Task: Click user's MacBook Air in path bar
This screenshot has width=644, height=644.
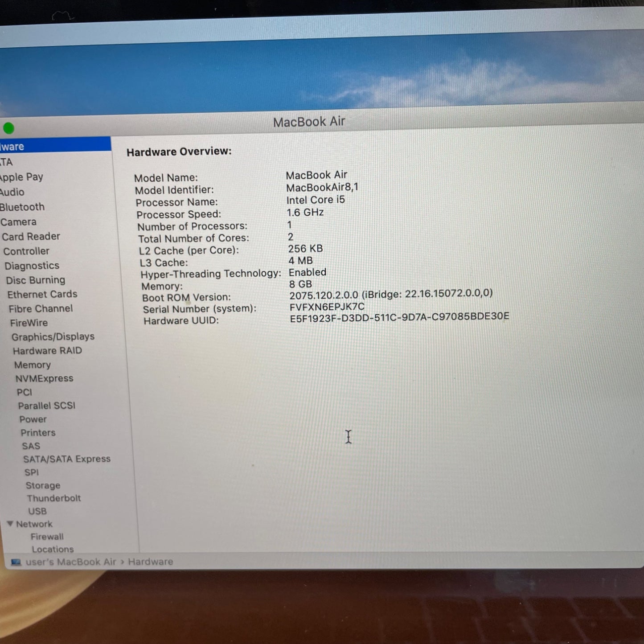Action: 71,562
